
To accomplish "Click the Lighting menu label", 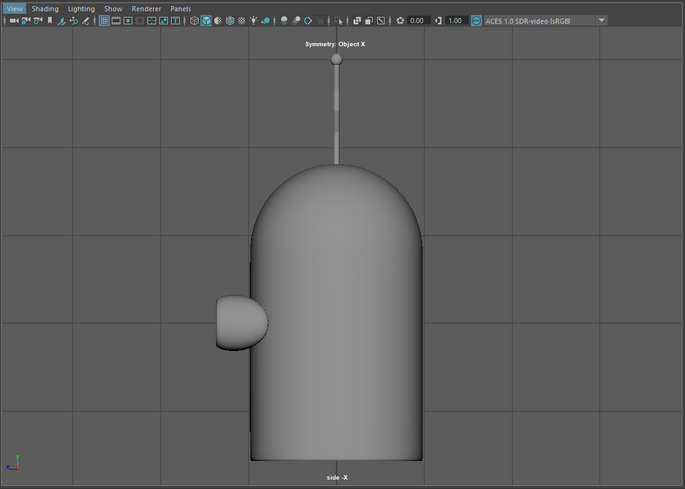I will [x=81, y=9].
